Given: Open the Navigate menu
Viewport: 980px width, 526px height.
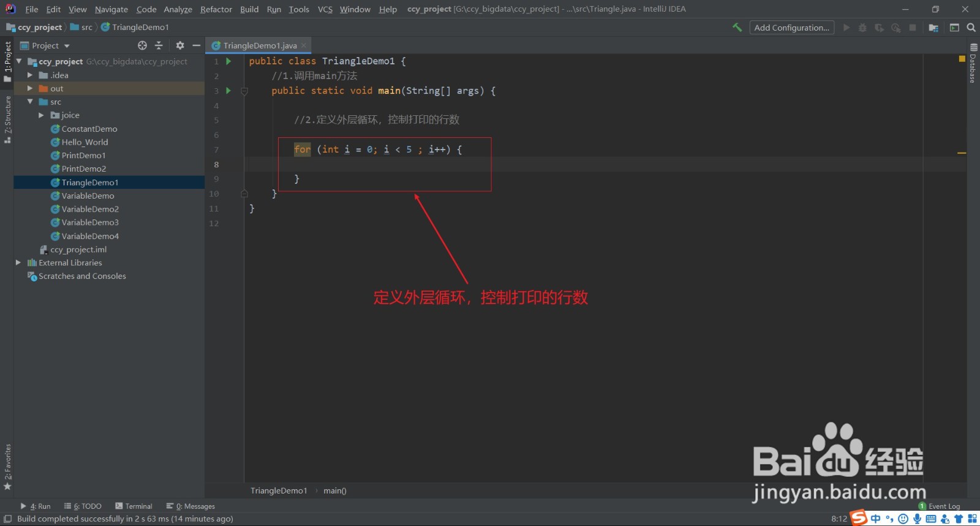Looking at the screenshot, I should click(111, 9).
